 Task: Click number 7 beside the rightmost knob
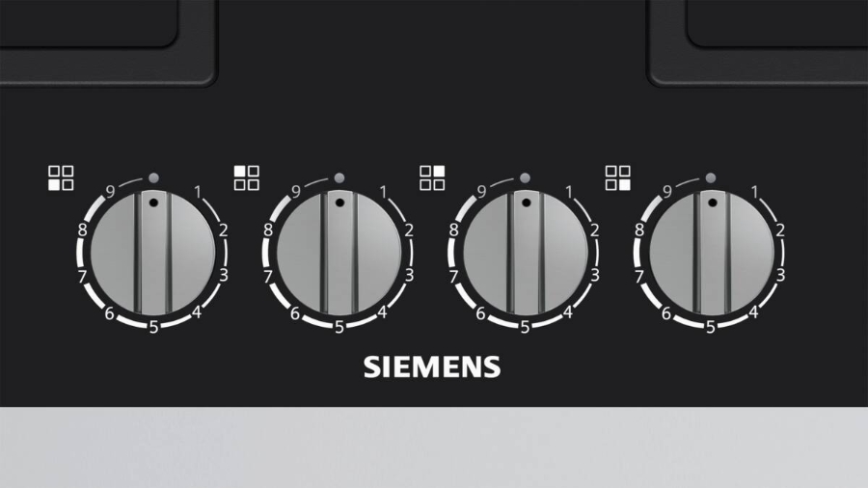pos(639,276)
